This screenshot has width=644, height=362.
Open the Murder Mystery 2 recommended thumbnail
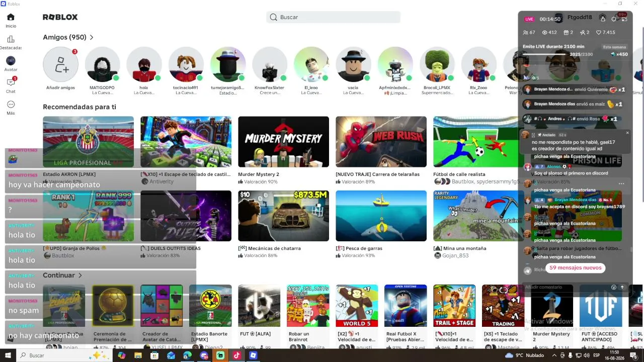pyautogui.click(x=283, y=142)
